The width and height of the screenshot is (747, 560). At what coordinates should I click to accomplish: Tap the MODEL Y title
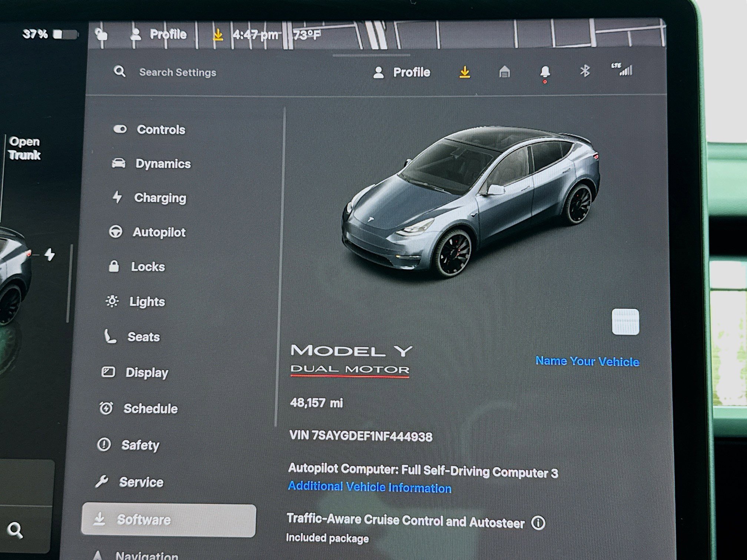(x=351, y=351)
